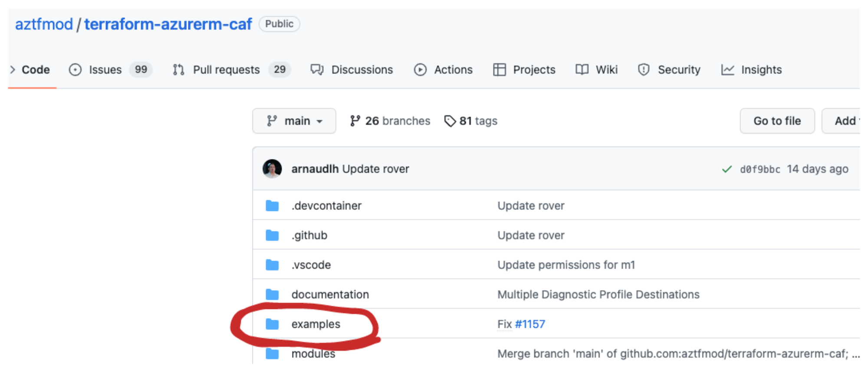
Task: Click the pull requests branch icon
Action: click(x=178, y=69)
